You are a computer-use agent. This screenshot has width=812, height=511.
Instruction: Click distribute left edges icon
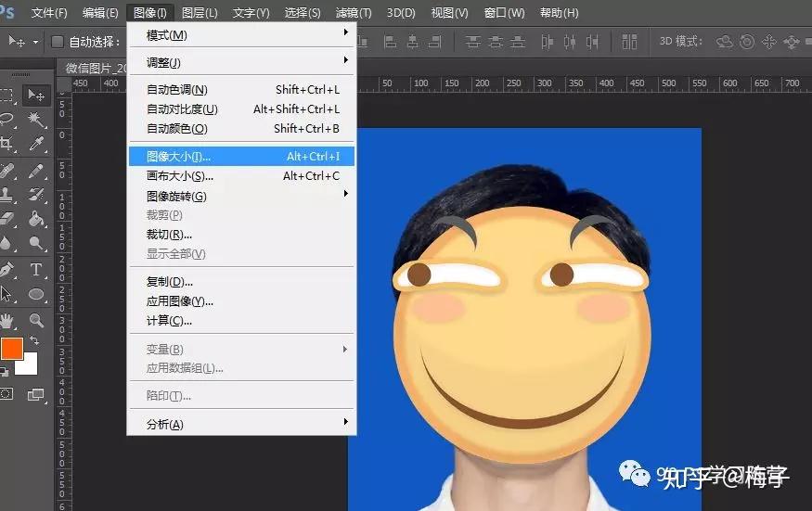(547, 42)
